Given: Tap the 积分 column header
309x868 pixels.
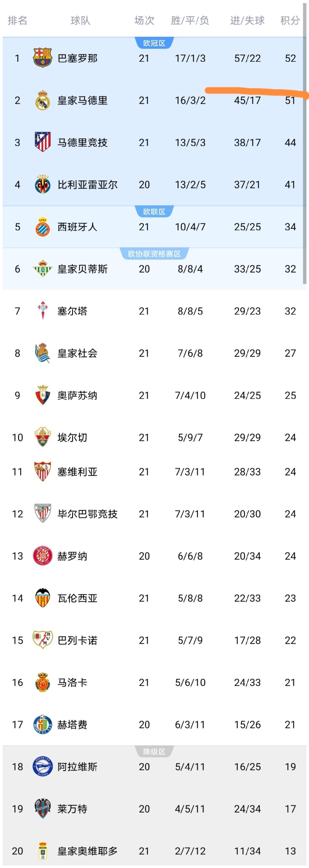Looking at the screenshot, I should click(290, 21).
